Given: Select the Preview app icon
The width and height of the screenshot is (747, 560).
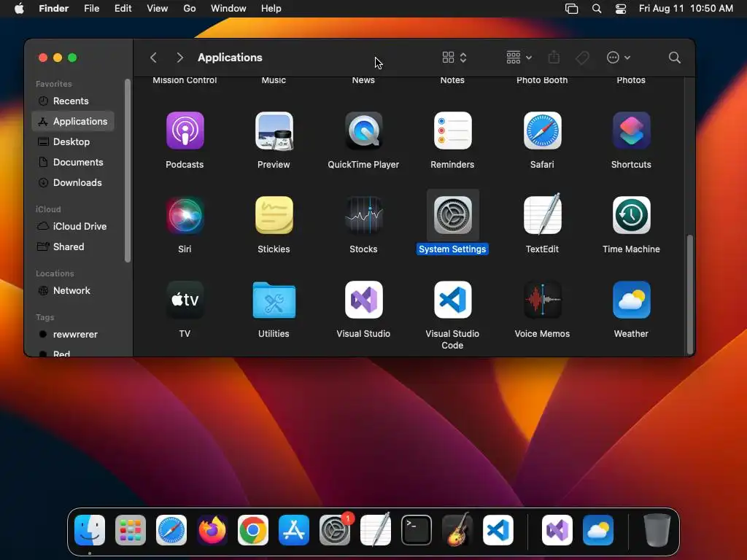Looking at the screenshot, I should point(274,131).
